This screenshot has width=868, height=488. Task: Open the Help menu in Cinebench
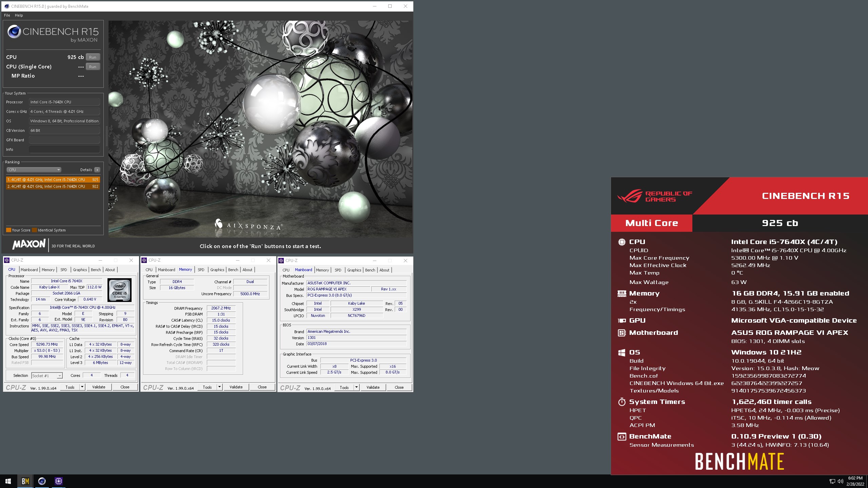[x=19, y=15]
